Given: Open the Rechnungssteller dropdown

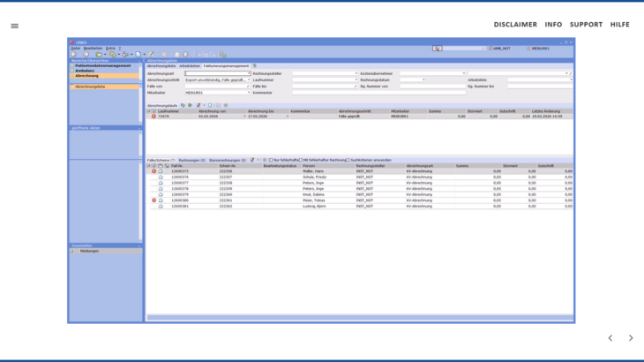Looking at the screenshot, I should pyautogui.click(x=356, y=73).
